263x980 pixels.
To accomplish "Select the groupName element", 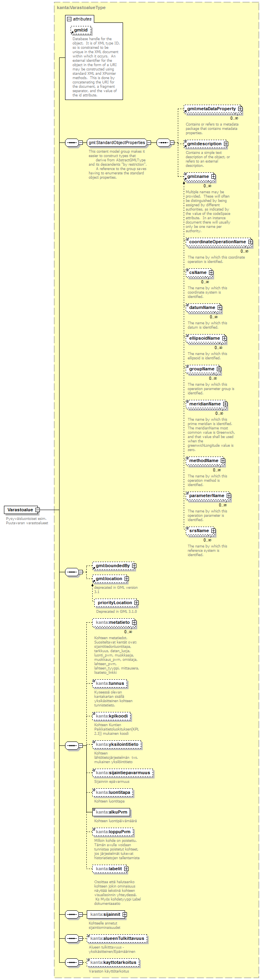I will [x=202, y=369].
